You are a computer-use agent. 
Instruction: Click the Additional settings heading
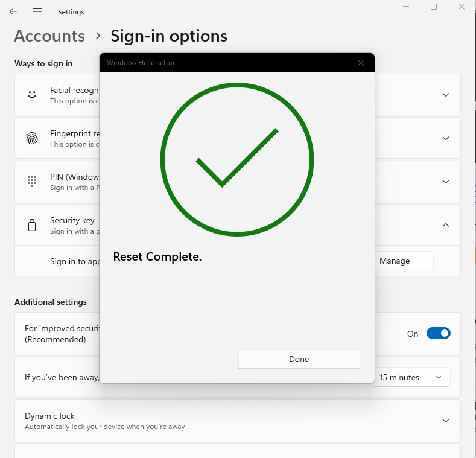(51, 302)
